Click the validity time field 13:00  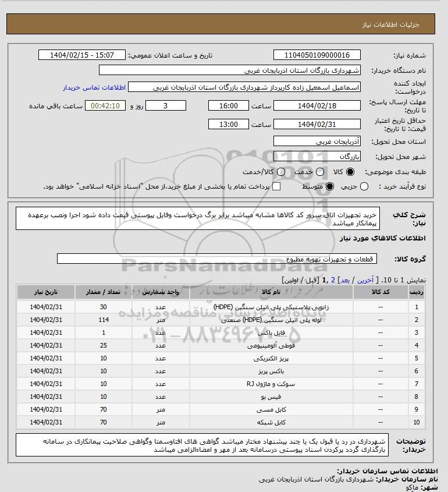[229, 124]
